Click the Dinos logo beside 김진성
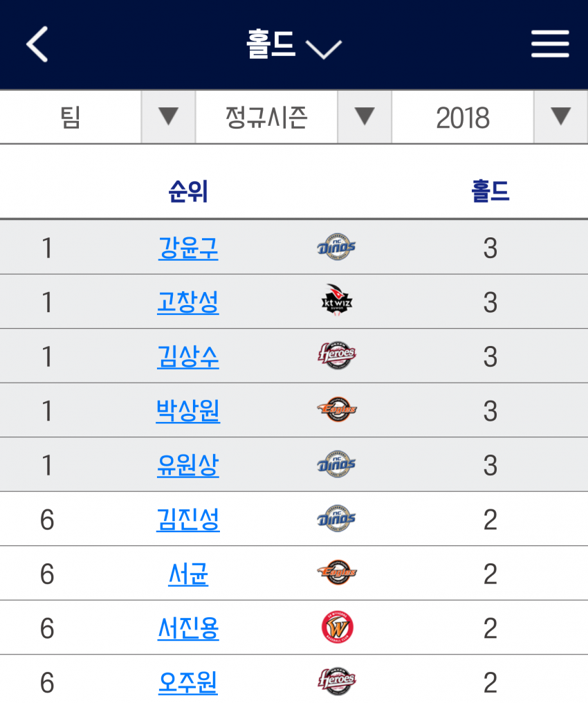588x703 pixels. (x=337, y=519)
